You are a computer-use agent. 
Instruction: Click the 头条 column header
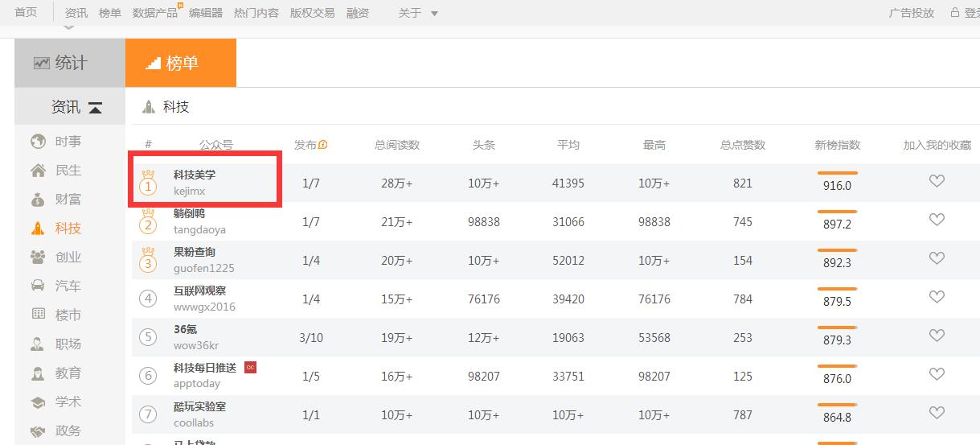pos(484,145)
